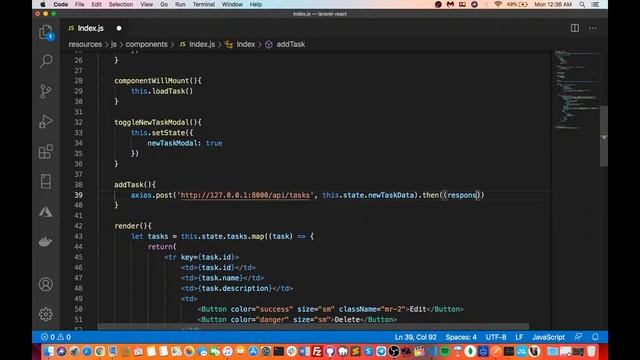
Task: Expand the Index.js breadcrumb
Action: [x=198, y=44]
